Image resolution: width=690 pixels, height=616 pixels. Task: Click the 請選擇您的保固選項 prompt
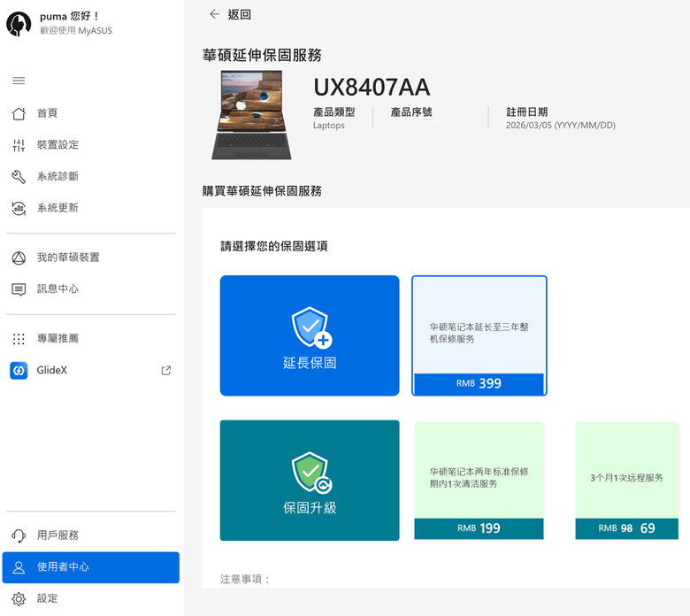[x=274, y=246]
